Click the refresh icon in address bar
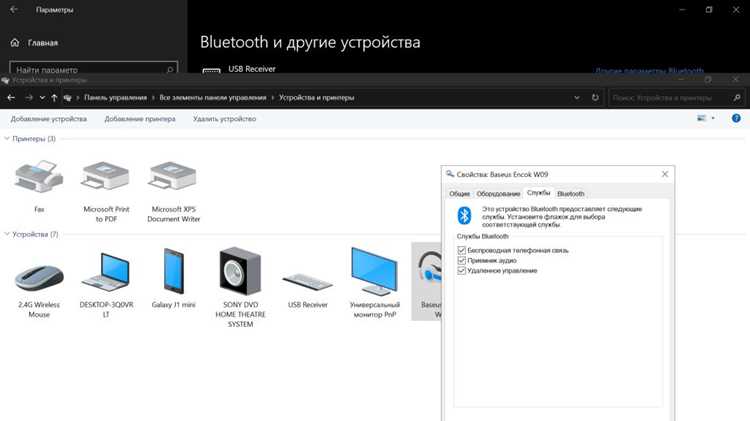This screenshot has height=421, width=750. tap(595, 98)
